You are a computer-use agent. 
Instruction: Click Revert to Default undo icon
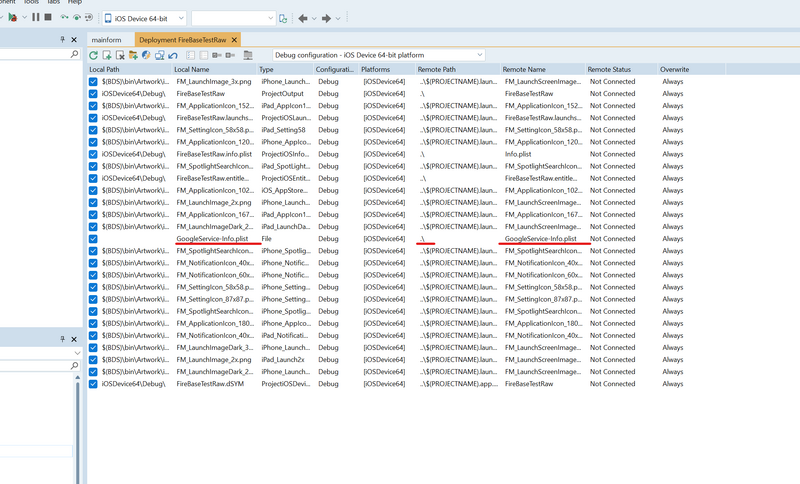pos(173,55)
